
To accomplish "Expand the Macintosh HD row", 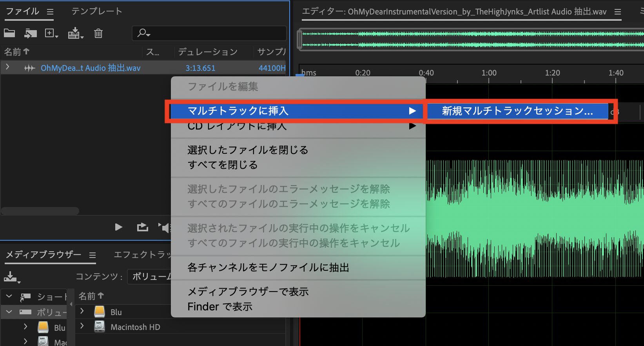I will coord(82,326).
